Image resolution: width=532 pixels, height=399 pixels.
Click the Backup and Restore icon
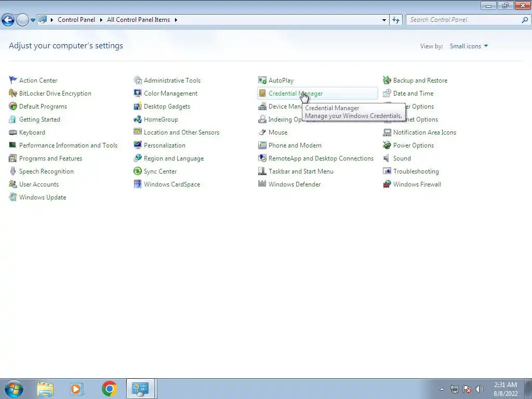387,80
